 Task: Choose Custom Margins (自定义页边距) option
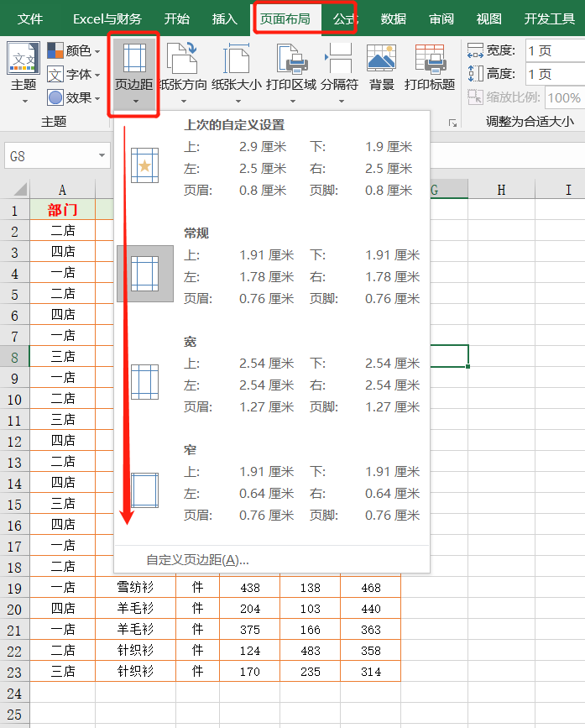197,560
